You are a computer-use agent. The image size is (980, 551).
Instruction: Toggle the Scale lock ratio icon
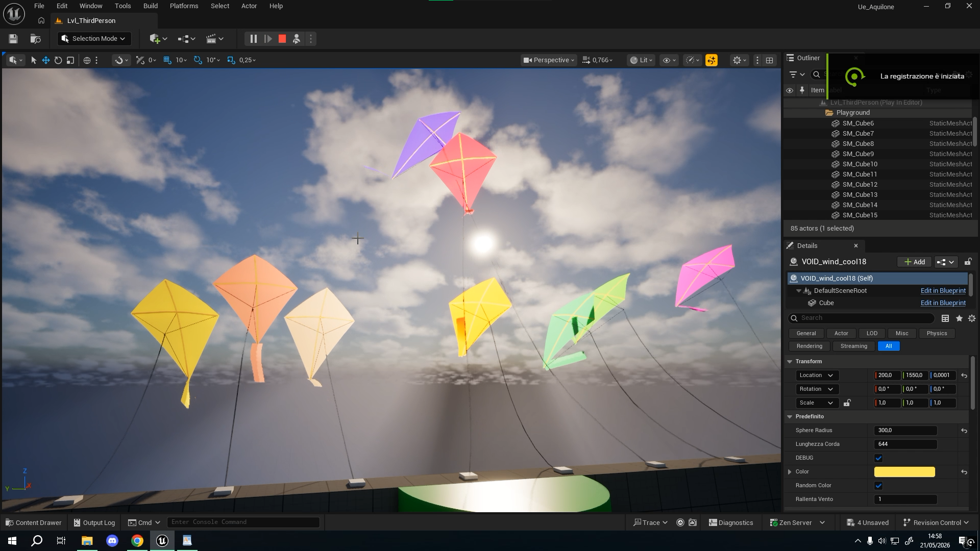(847, 403)
